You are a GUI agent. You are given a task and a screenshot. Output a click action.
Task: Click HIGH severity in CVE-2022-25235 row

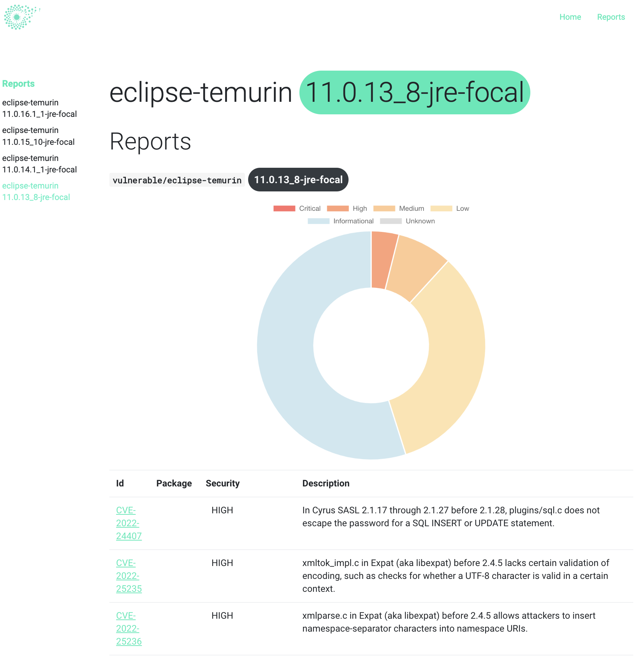[x=222, y=563]
